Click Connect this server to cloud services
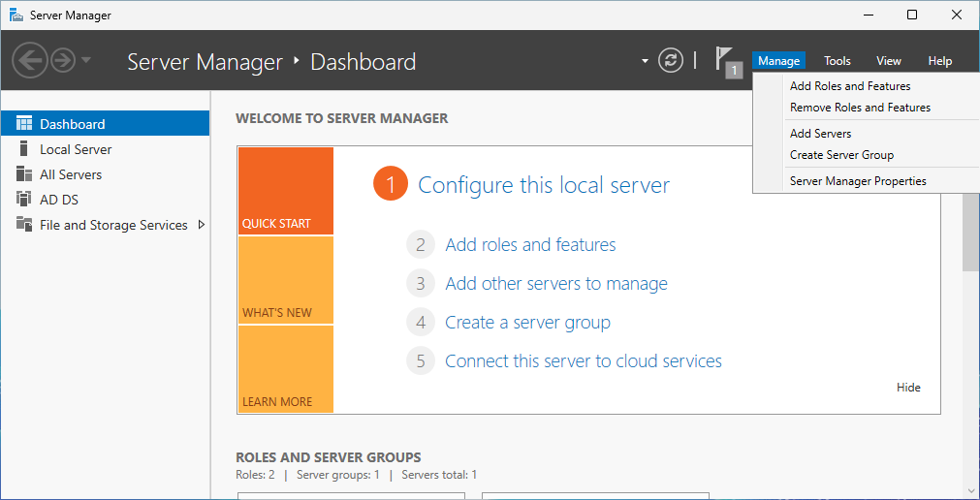This screenshot has width=980, height=500. pos(584,361)
